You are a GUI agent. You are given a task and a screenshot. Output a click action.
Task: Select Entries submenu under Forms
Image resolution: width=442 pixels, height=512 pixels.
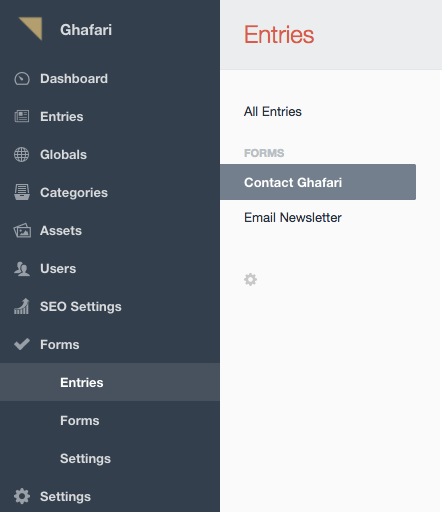click(x=110, y=382)
